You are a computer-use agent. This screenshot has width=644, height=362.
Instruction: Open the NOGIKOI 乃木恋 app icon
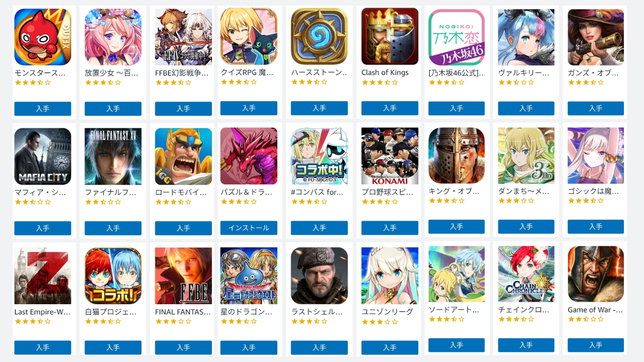point(456,37)
